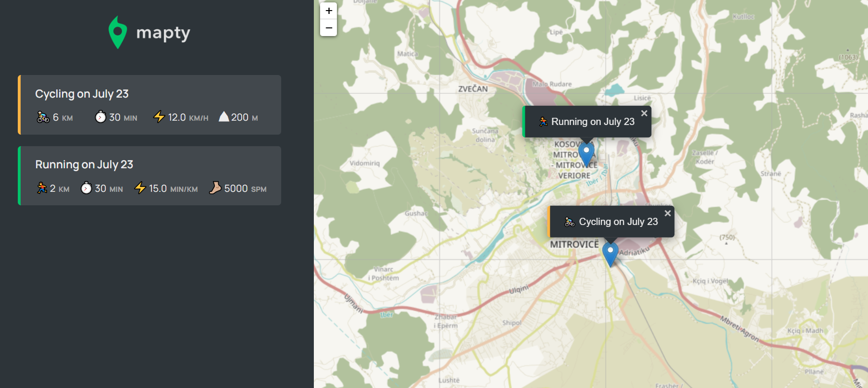Click the Running on July 23 popup text

593,122
